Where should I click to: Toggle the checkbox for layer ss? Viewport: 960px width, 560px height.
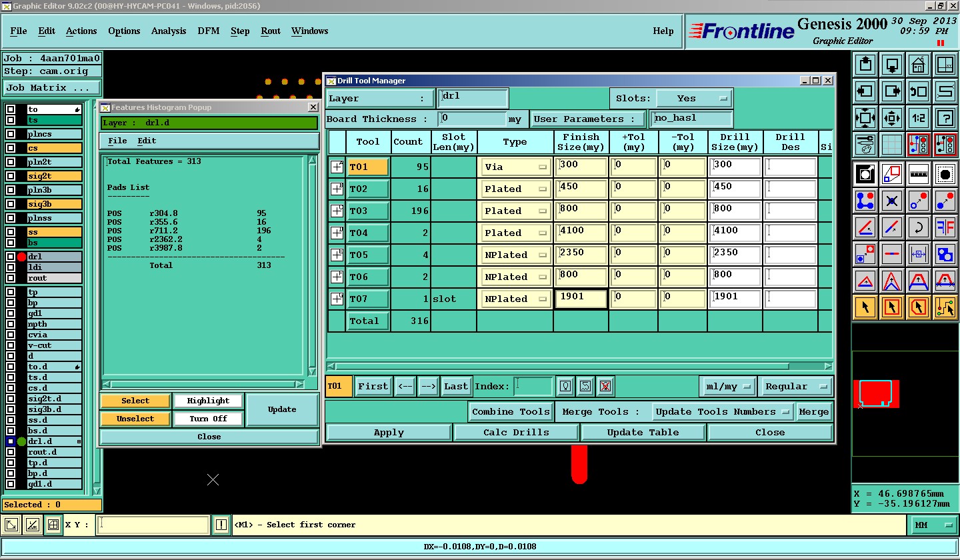11,232
